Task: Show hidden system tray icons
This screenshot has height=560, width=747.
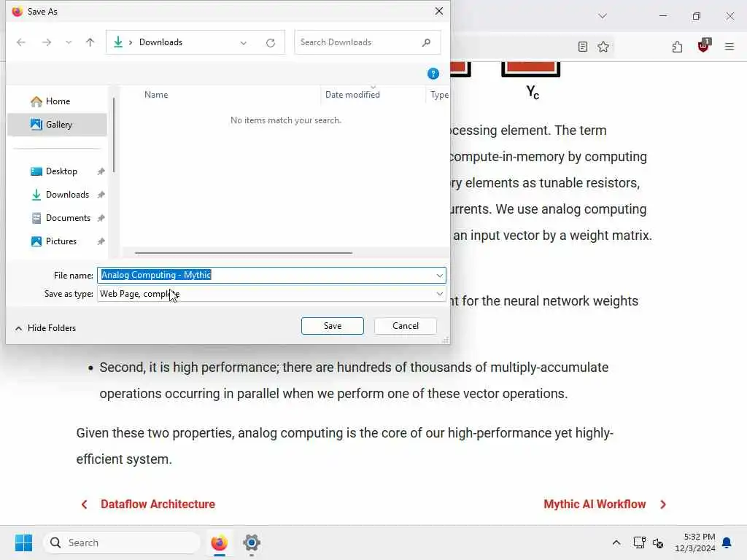Action: pyautogui.click(x=616, y=542)
